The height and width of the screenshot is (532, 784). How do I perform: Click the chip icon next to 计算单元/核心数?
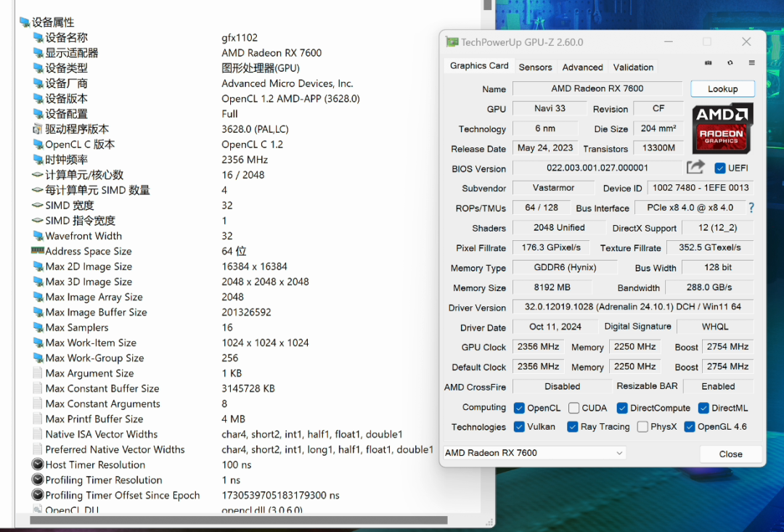click(x=38, y=175)
